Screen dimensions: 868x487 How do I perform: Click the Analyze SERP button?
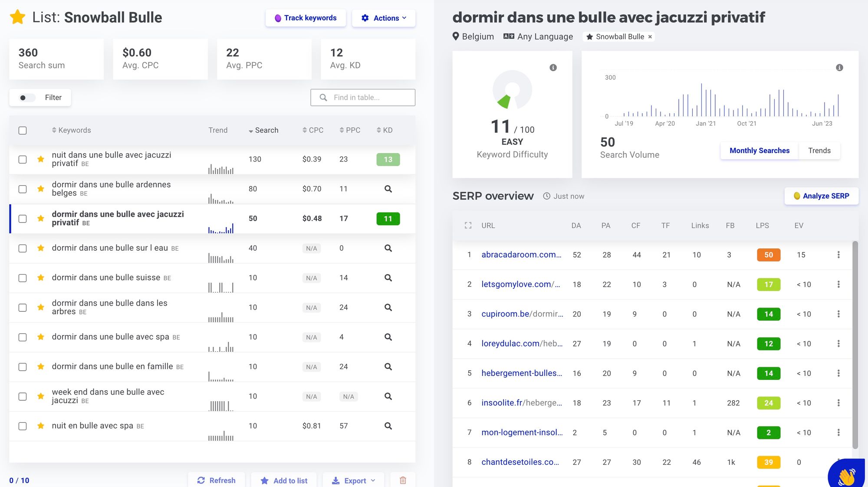[x=821, y=196]
